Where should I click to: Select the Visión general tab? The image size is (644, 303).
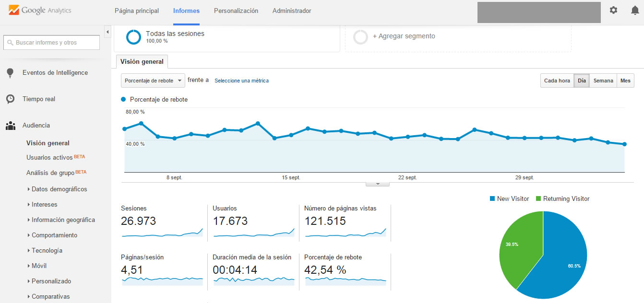[142, 61]
